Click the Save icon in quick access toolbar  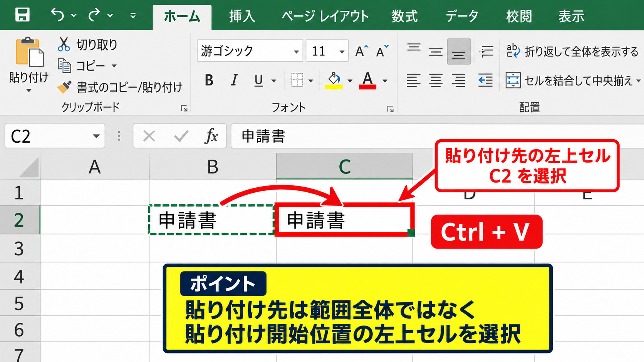pyautogui.click(x=22, y=15)
